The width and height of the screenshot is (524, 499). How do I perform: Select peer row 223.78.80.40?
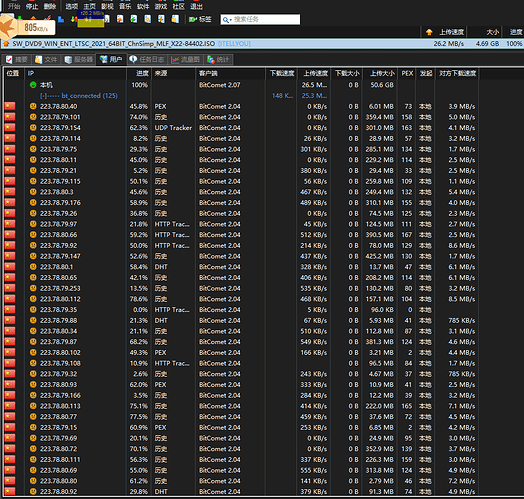tap(241, 106)
